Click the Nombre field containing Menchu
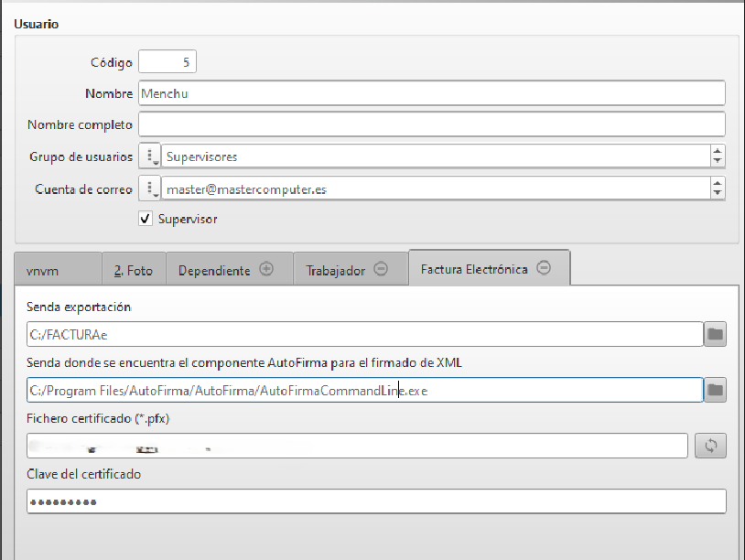Viewport: 745px width, 560px height. (x=430, y=93)
